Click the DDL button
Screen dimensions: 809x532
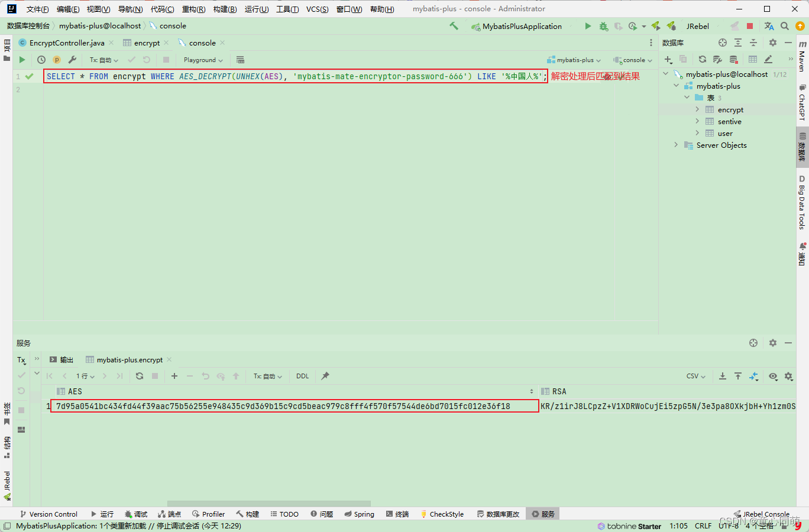click(x=302, y=376)
